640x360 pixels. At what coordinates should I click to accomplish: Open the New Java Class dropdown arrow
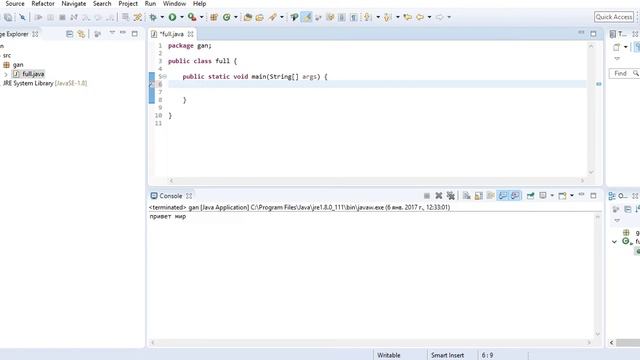[236, 17]
